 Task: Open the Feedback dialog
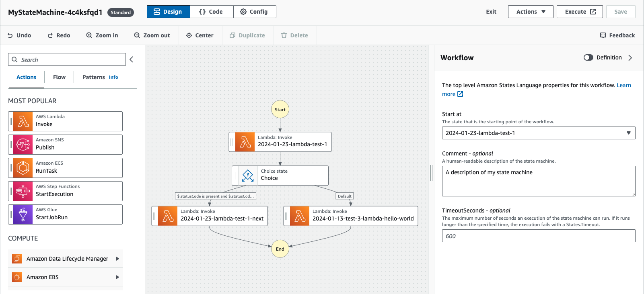617,35
